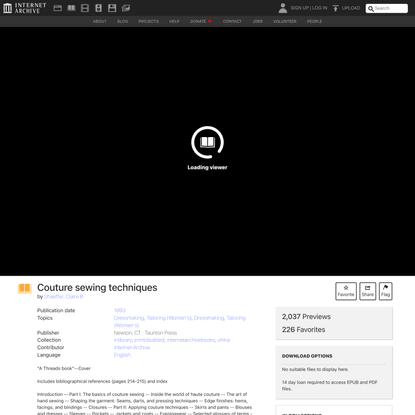
Task: Open the Wayback Machine web icon
Action: coord(58,8)
